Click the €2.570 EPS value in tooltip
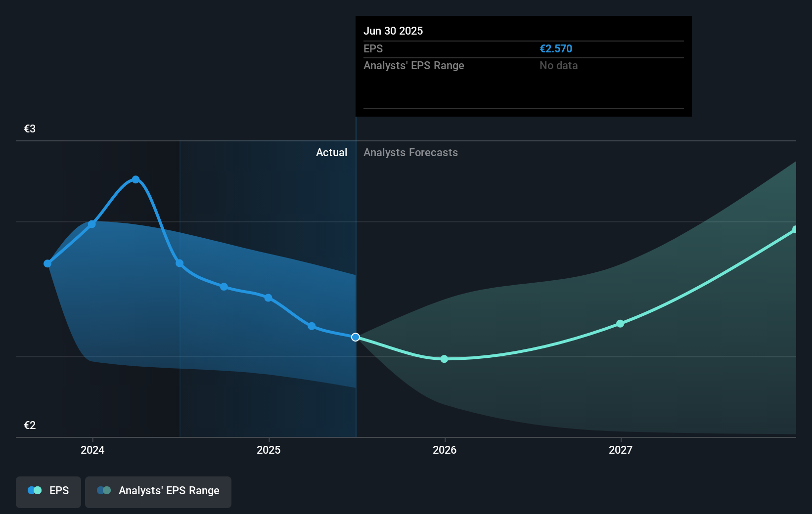812x514 pixels. [556, 48]
